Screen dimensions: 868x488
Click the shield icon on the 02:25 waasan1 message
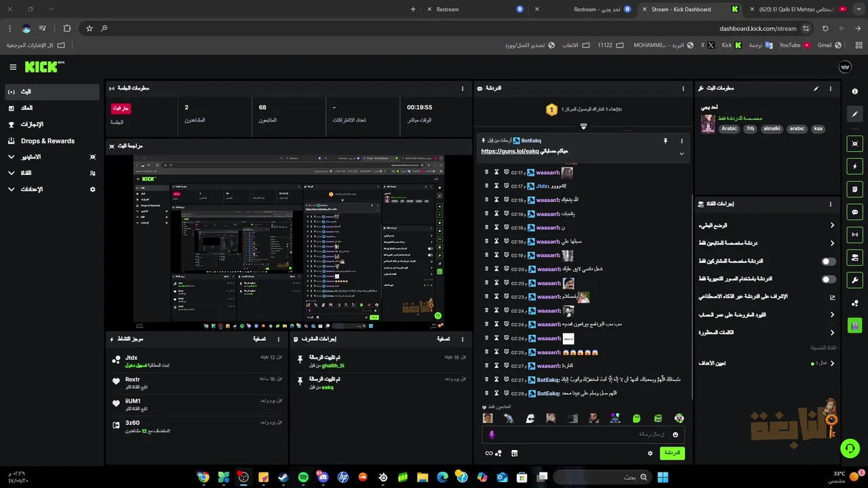(x=507, y=352)
